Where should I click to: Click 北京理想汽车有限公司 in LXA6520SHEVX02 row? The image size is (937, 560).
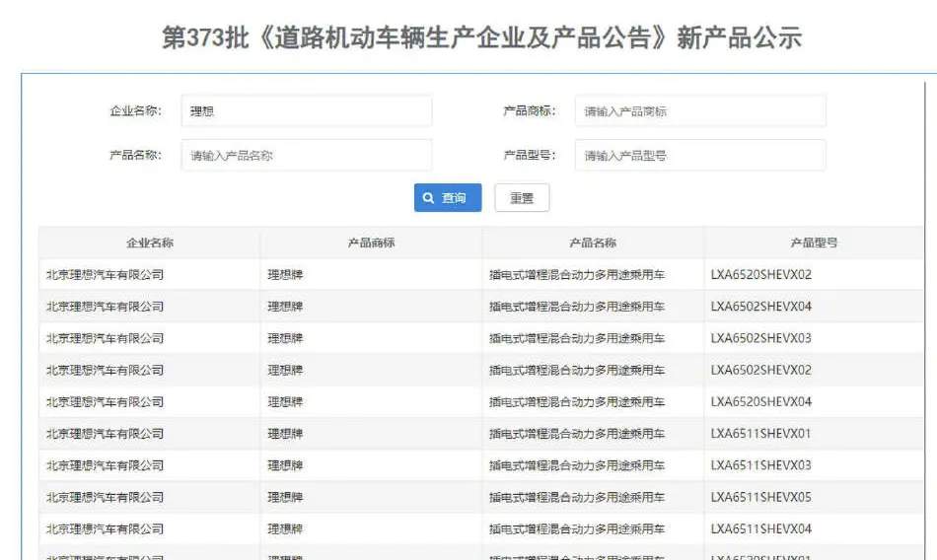pyautogui.click(x=106, y=275)
